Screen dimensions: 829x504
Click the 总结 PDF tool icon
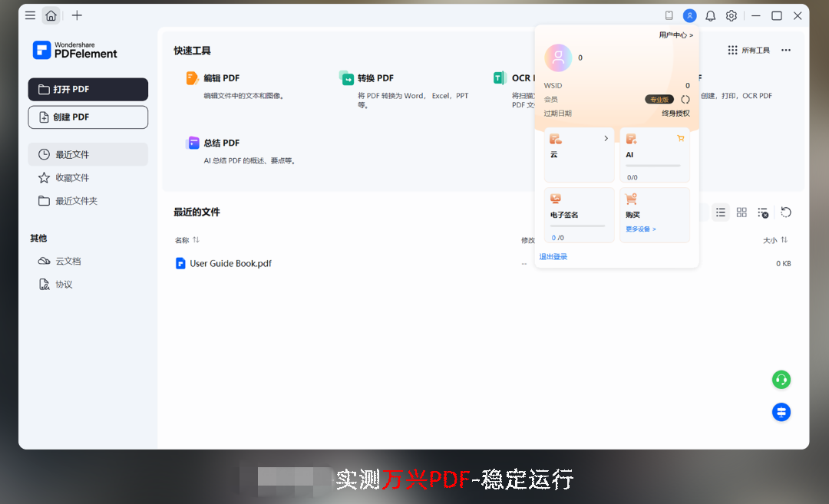(x=193, y=143)
